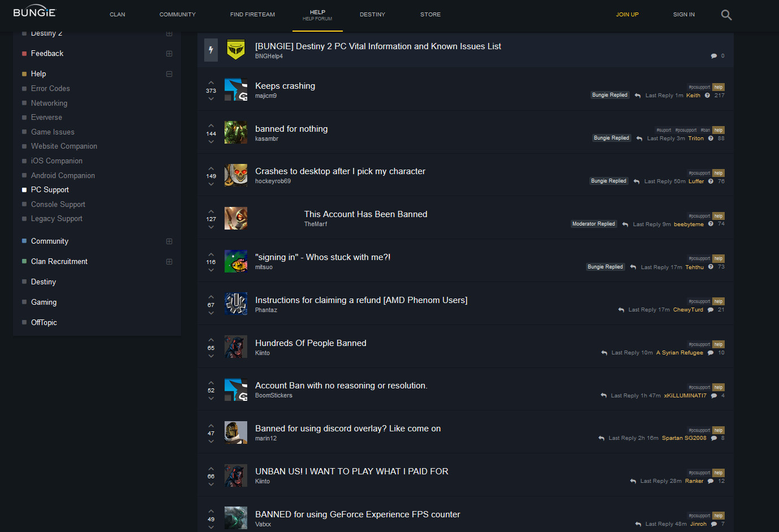The image size is (779, 532).
Task: Open the Store from the top navigation
Action: 431,15
